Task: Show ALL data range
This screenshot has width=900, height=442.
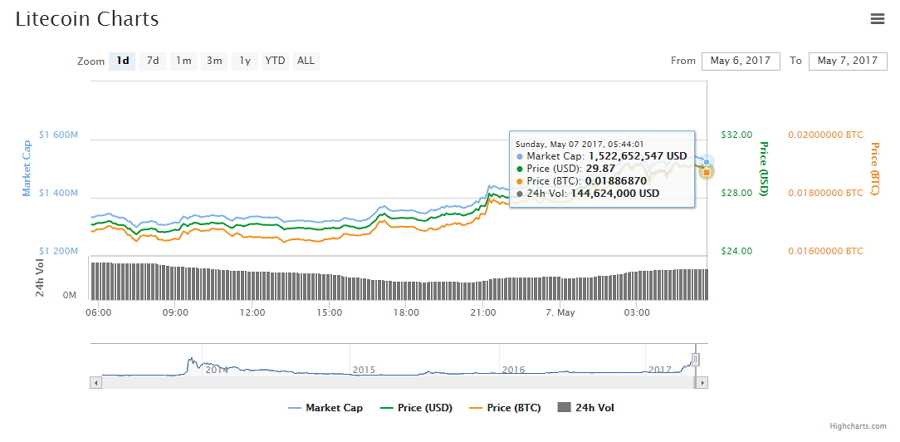Action: (x=306, y=61)
